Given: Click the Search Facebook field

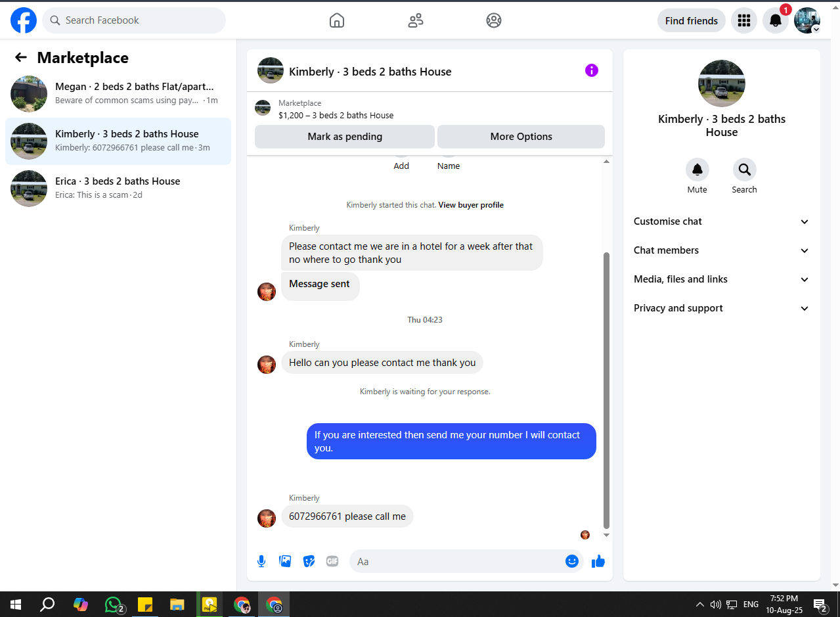Looking at the screenshot, I should (x=134, y=20).
